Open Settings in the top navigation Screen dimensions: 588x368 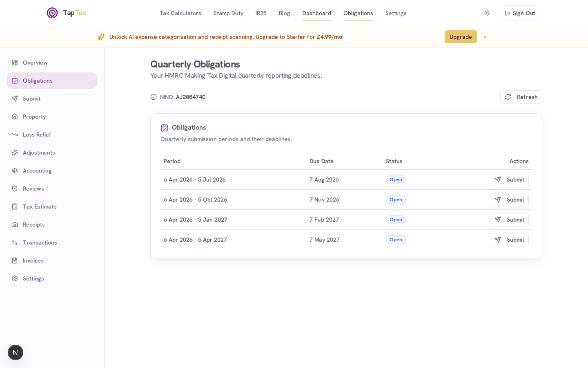[x=396, y=13]
